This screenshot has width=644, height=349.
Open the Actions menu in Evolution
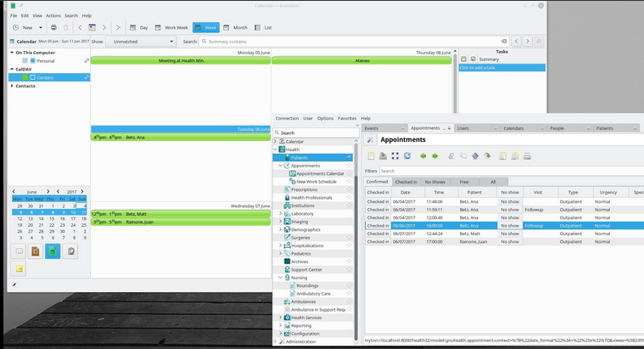(53, 15)
